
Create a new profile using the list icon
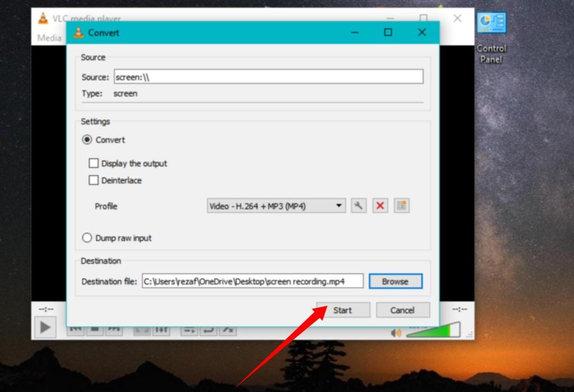pos(401,206)
